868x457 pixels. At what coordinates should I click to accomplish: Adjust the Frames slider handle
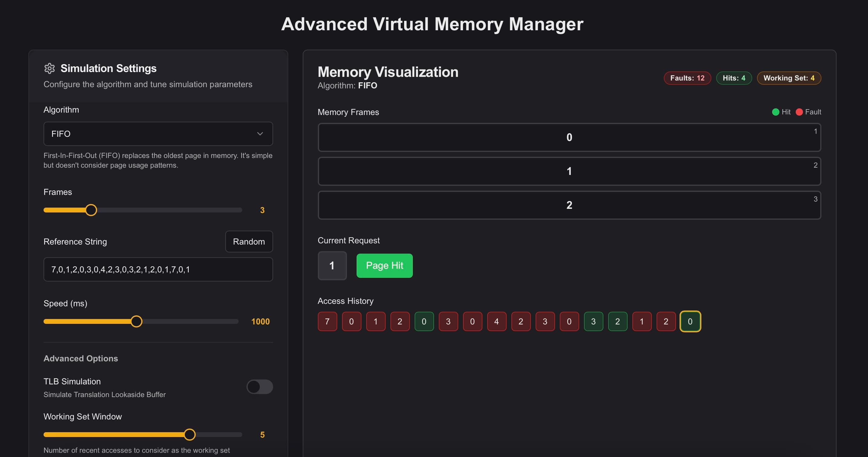coord(91,210)
